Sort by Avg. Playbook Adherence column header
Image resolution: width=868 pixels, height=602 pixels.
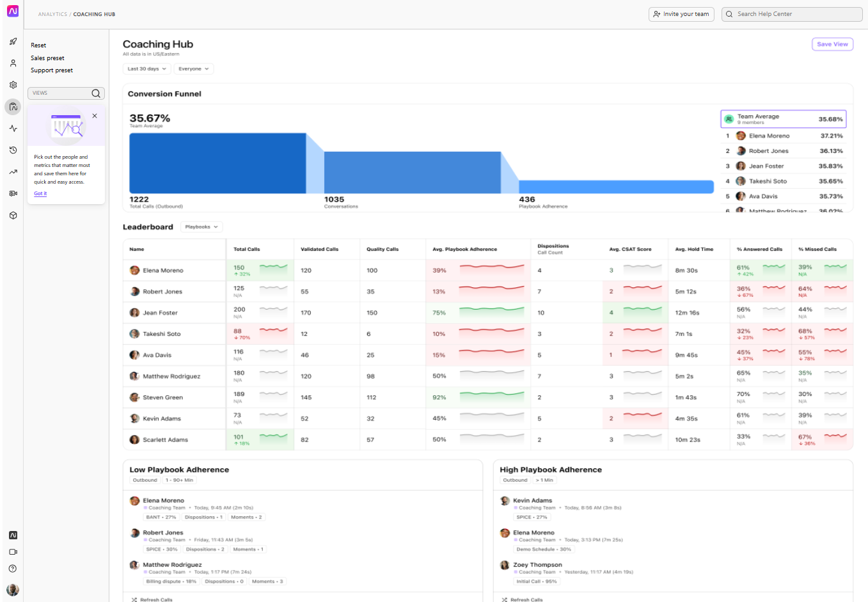(x=464, y=250)
